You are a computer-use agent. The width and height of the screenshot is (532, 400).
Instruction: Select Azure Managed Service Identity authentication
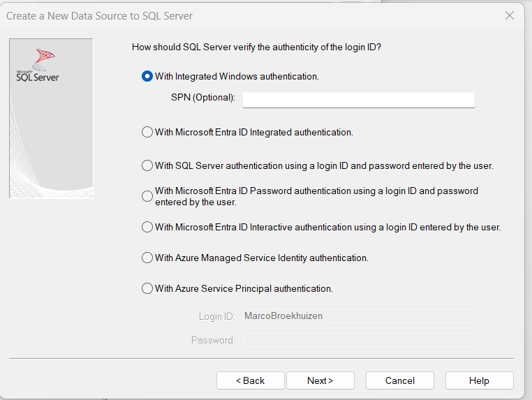[x=147, y=258]
